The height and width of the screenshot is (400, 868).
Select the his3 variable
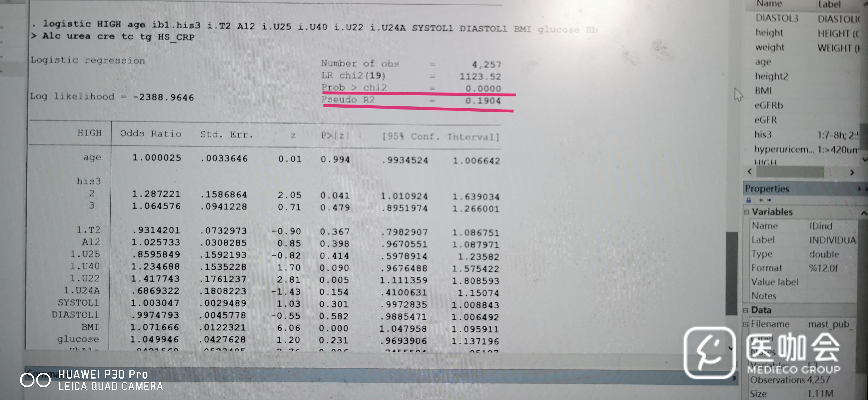[763, 135]
